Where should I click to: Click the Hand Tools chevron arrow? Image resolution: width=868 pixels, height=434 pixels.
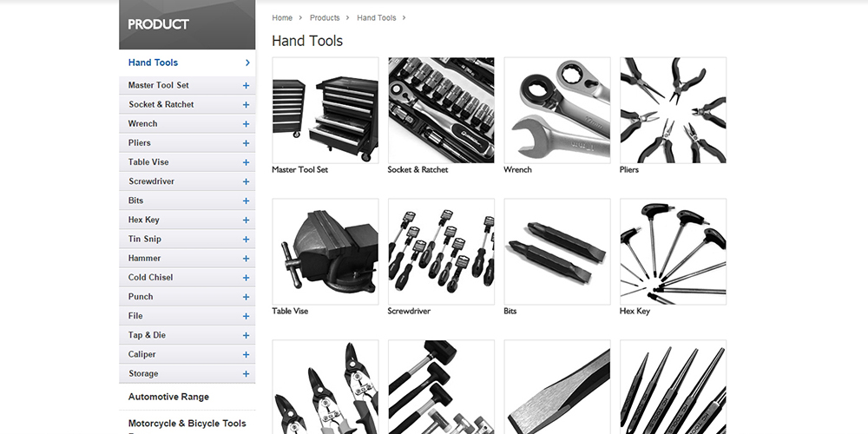(247, 62)
